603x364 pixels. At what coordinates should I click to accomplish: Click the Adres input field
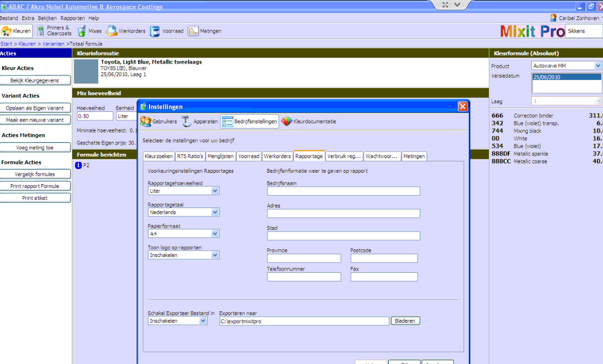click(344, 214)
